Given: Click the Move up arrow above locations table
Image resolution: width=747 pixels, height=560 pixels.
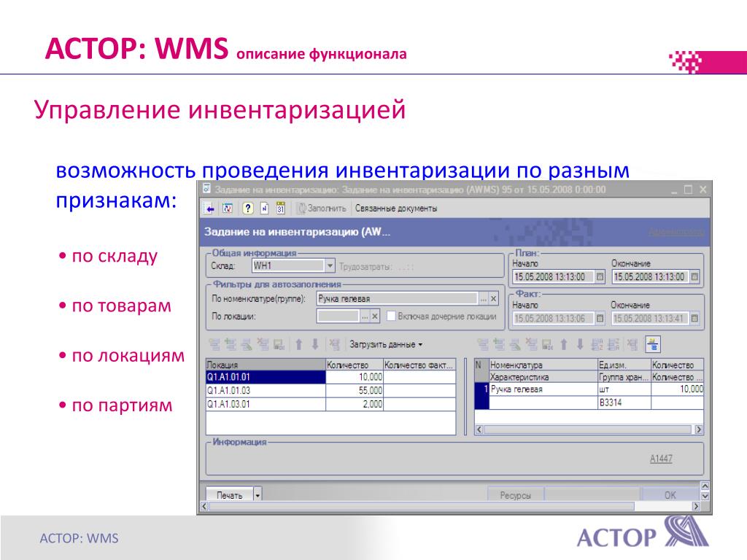Looking at the screenshot, I should (298, 344).
